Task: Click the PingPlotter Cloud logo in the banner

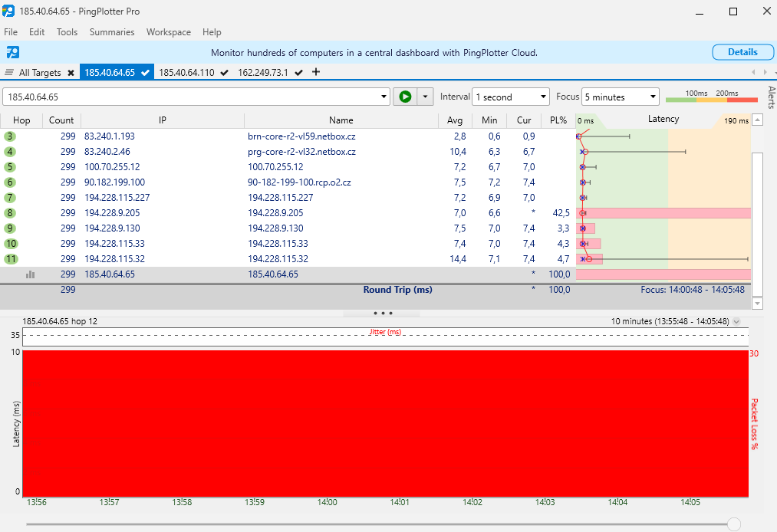Action: pos(13,52)
